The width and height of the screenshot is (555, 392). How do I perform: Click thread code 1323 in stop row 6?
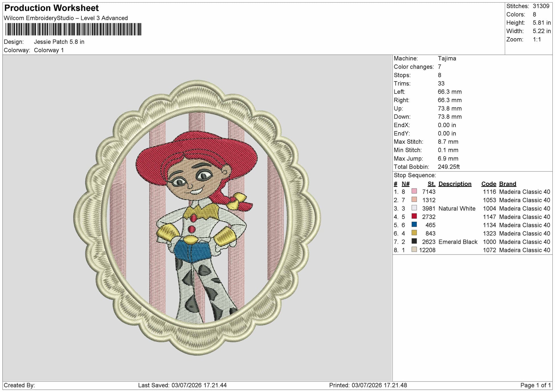point(489,233)
